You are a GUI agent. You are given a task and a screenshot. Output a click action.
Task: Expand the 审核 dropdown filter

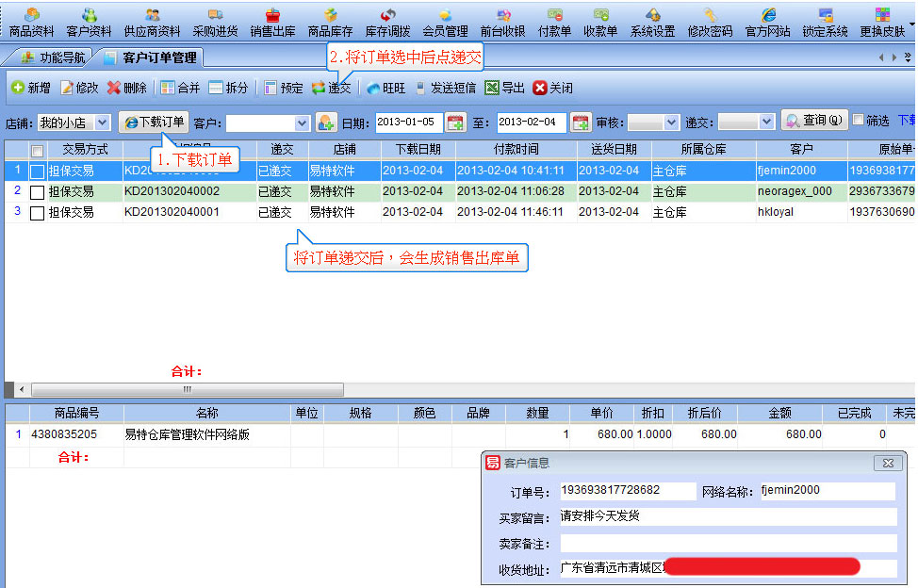pyautogui.click(x=671, y=122)
